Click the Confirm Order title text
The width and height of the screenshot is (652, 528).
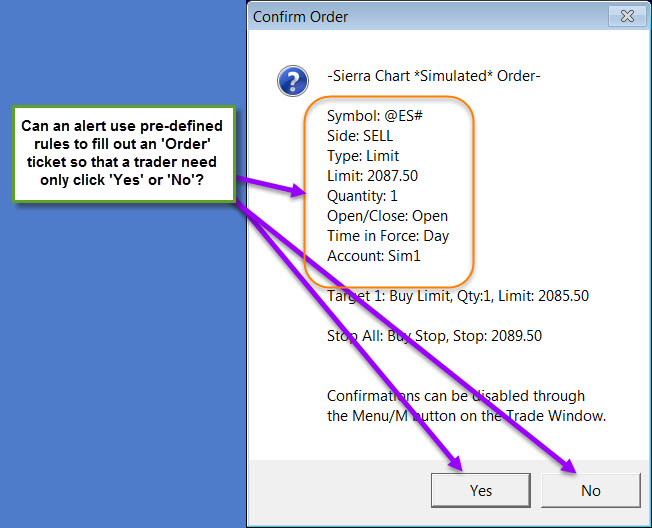coord(300,17)
